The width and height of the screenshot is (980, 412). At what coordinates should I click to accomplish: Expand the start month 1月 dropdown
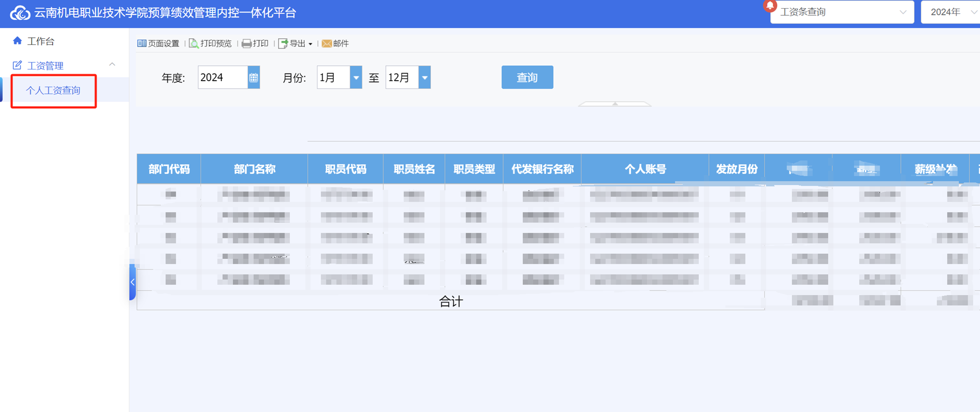(356, 78)
